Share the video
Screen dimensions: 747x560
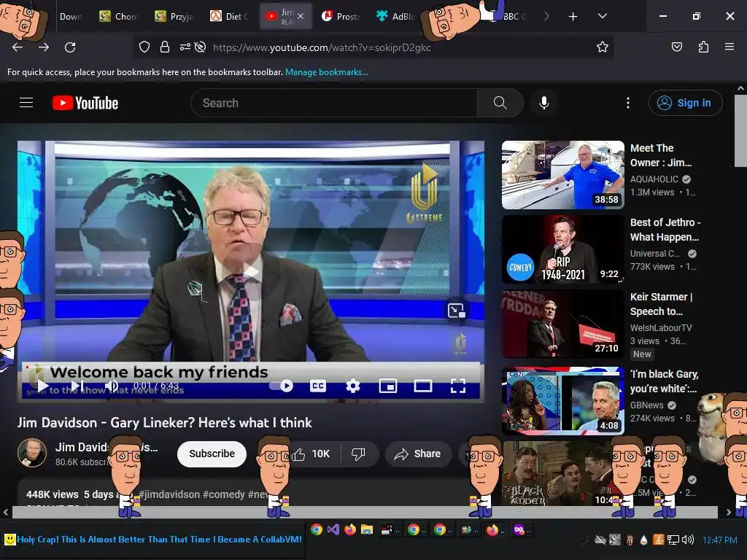pos(418,454)
